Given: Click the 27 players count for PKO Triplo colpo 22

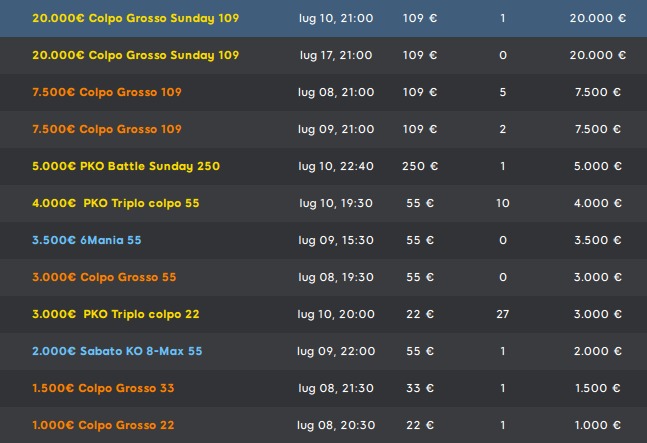Looking at the screenshot, I should pos(502,314).
